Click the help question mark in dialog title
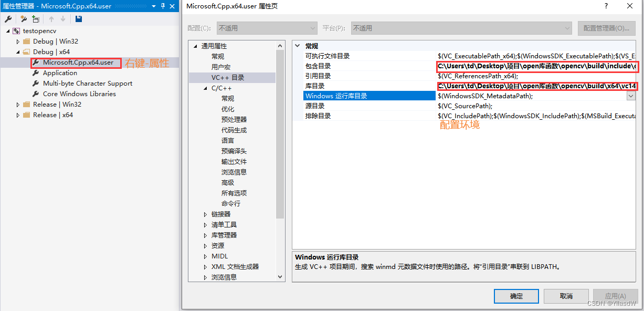 point(606,6)
